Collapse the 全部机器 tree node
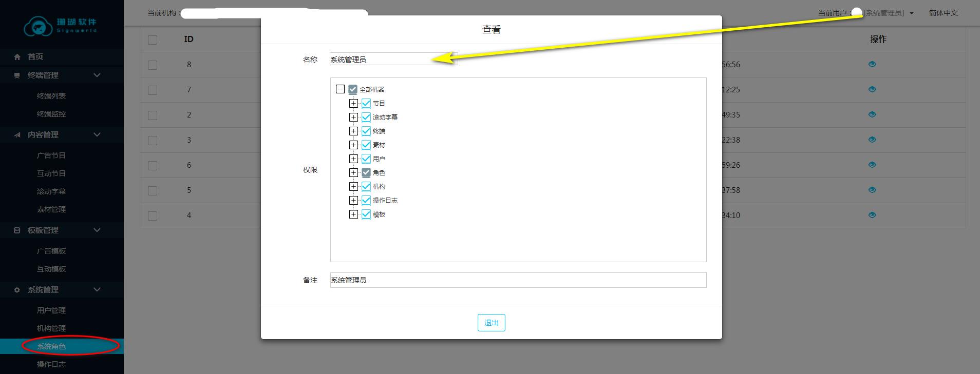980x374 pixels. (x=340, y=89)
